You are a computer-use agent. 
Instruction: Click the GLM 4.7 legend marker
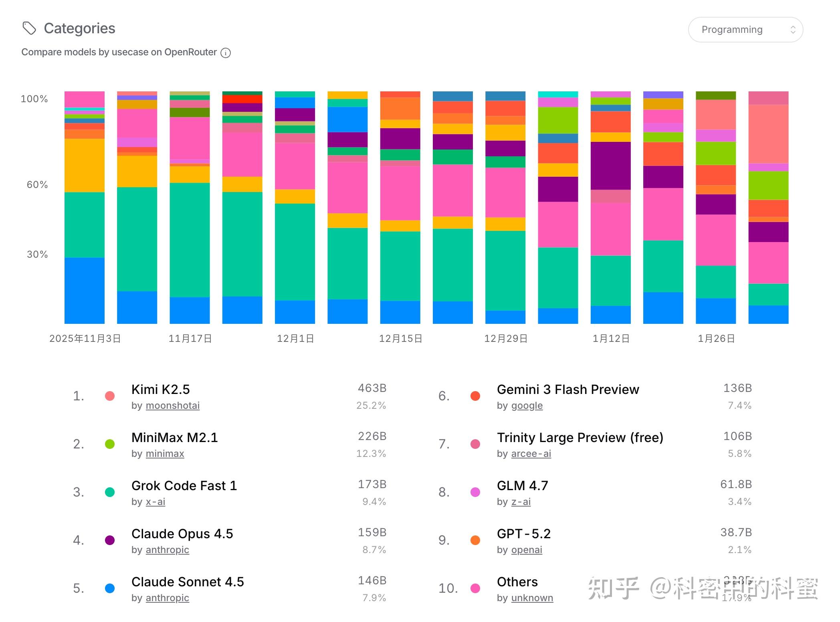coord(475,492)
